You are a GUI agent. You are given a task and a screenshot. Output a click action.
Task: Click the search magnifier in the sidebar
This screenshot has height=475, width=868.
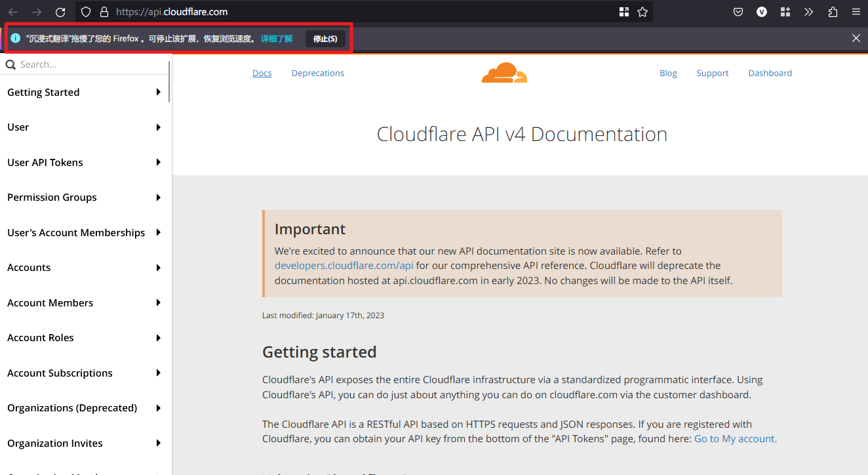click(x=10, y=64)
